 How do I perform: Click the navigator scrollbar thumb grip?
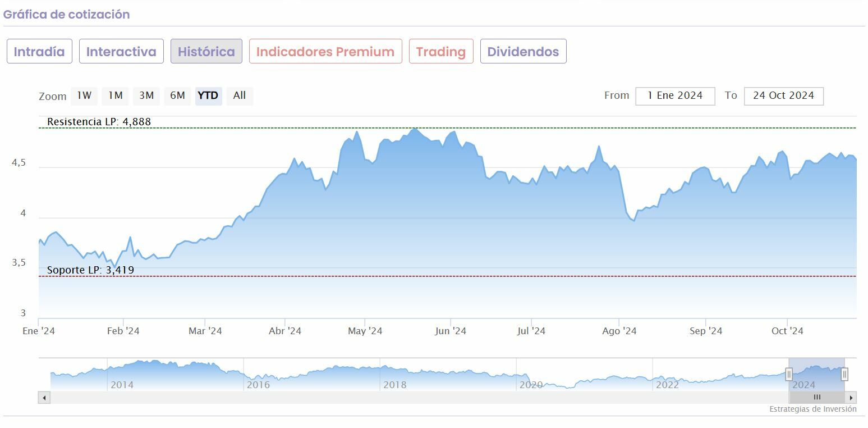pyautogui.click(x=817, y=398)
